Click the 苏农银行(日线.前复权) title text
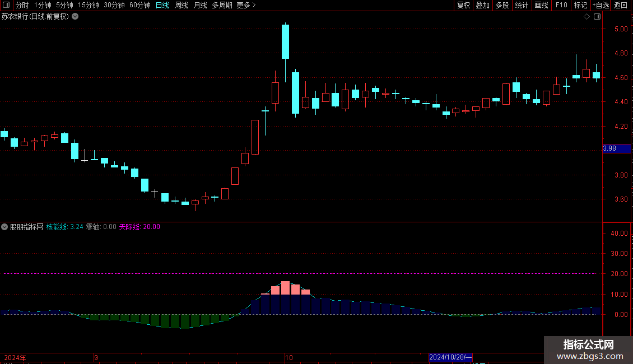The height and width of the screenshot is (364, 633). [x=35, y=17]
